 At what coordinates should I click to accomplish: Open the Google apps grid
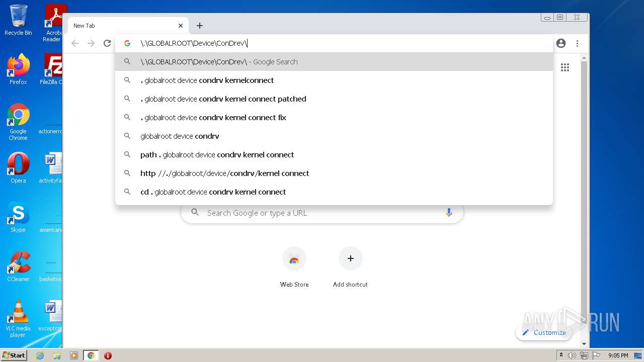[x=565, y=67]
